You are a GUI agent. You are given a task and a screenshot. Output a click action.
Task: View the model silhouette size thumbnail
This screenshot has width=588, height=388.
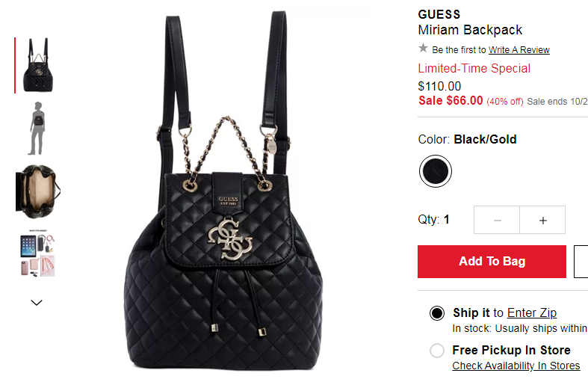(x=37, y=129)
